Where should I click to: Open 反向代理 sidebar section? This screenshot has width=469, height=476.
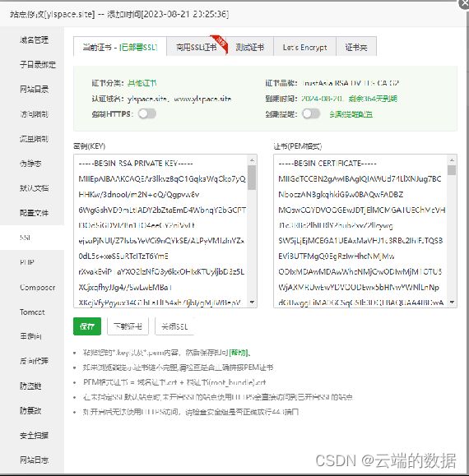click(x=34, y=361)
